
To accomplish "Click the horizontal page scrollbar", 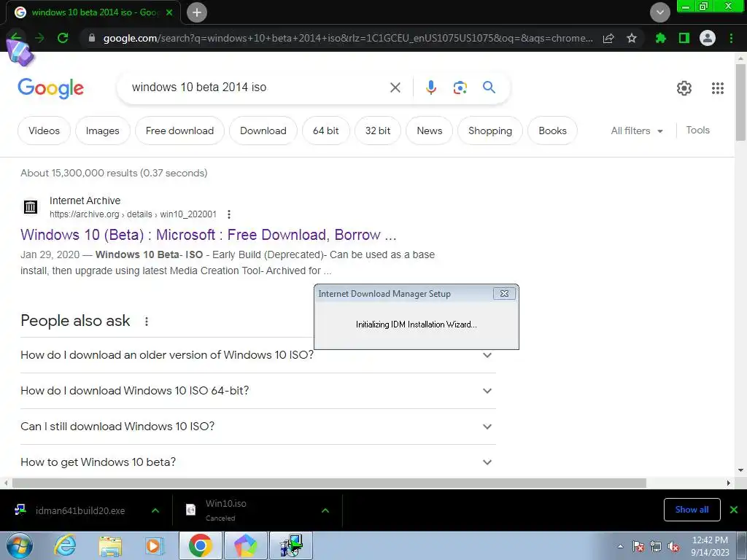I will tap(329, 483).
